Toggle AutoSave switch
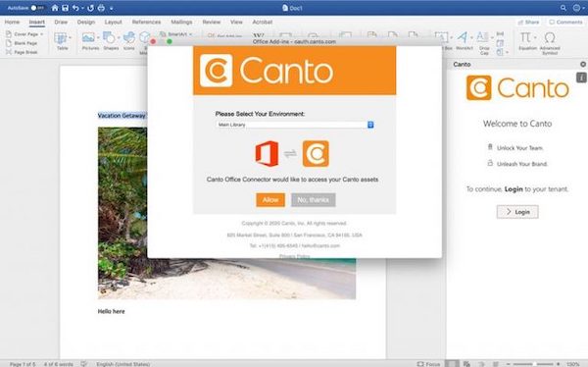The width and height of the screenshot is (588, 367). coord(37,8)
